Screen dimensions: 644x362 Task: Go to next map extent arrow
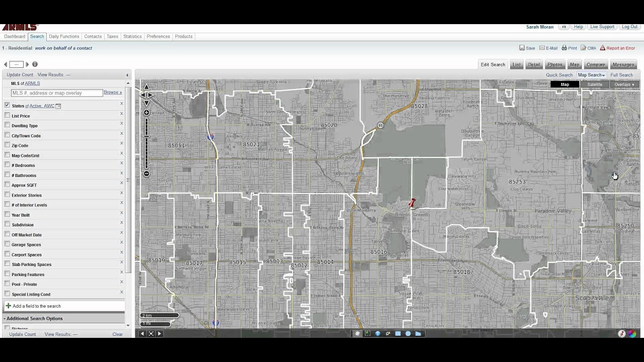click(159, 333)
